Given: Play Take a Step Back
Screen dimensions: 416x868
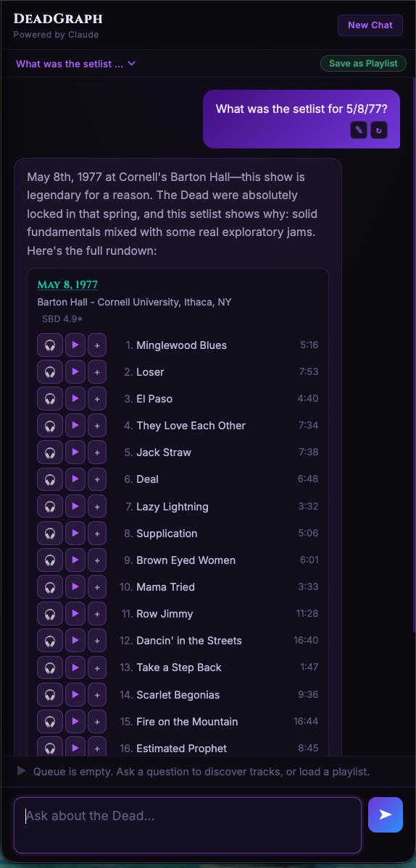Looking at the screenshot, I should [75, 667].
